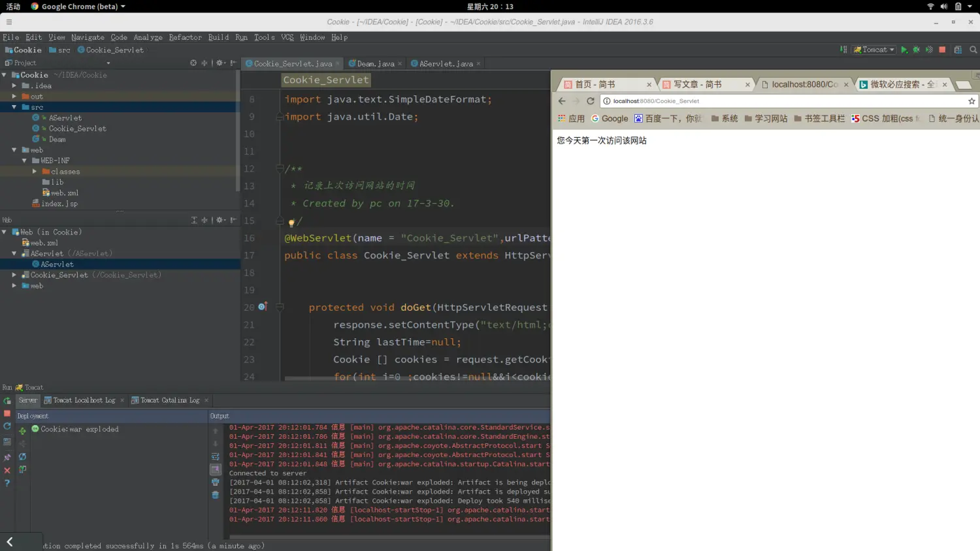Open the Project view selector dropdown
The width and height of the screenshot is (980, 551).
point(108,63)
